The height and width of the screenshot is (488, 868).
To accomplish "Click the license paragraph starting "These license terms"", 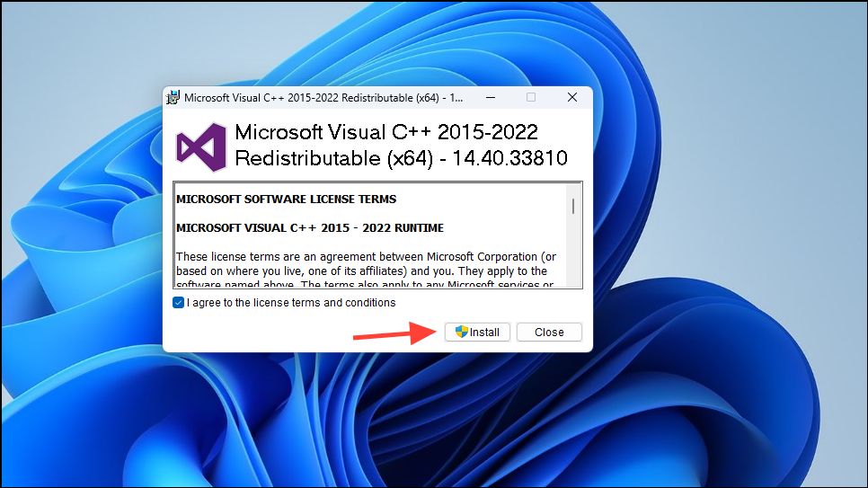I will click(x=367, y=271).
